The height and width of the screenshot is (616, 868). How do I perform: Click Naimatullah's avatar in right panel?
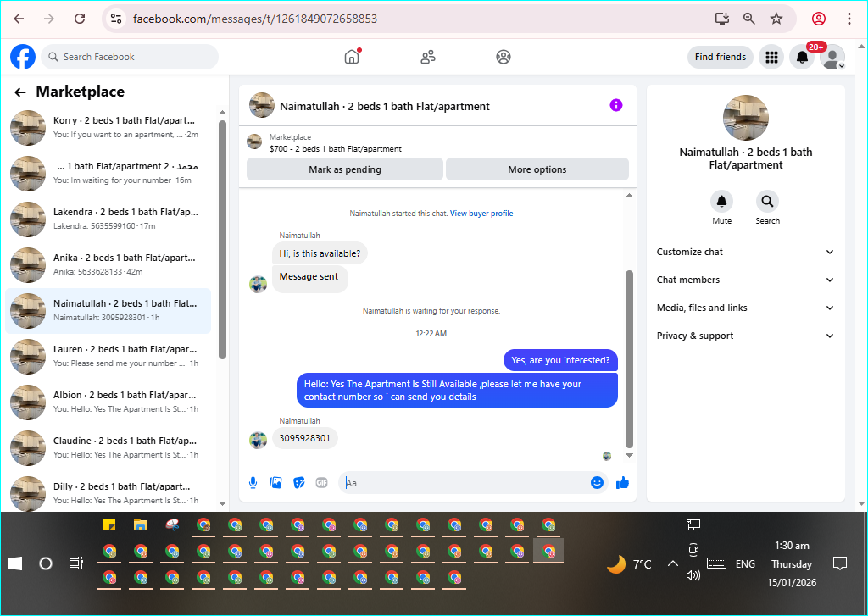coord(746,118)
